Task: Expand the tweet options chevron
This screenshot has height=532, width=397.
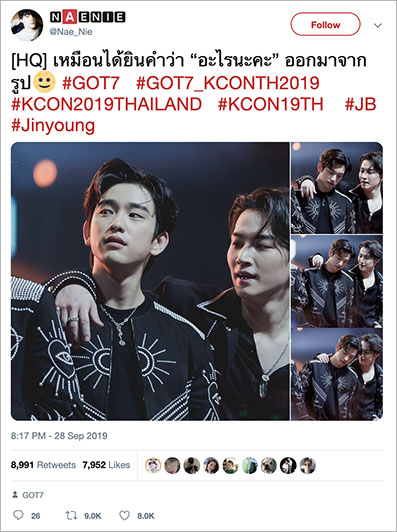Action: [378, 25]
